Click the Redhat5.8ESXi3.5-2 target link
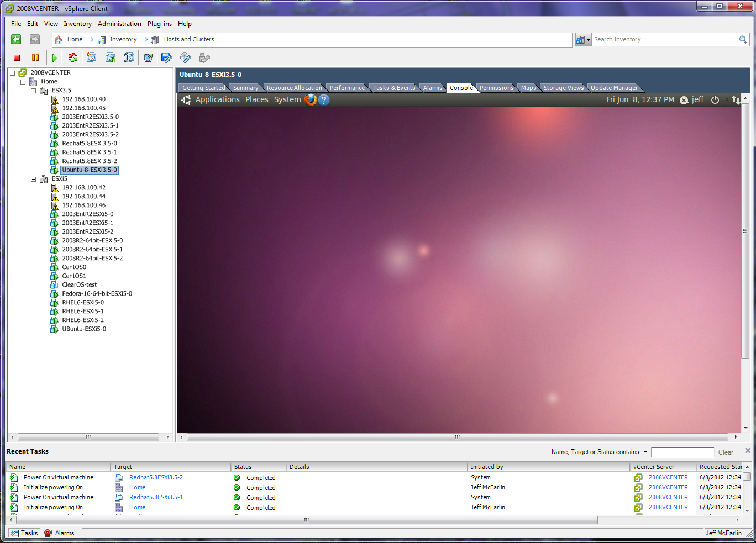This screenshot has width=756, height=543. click(x=156, y=477)
